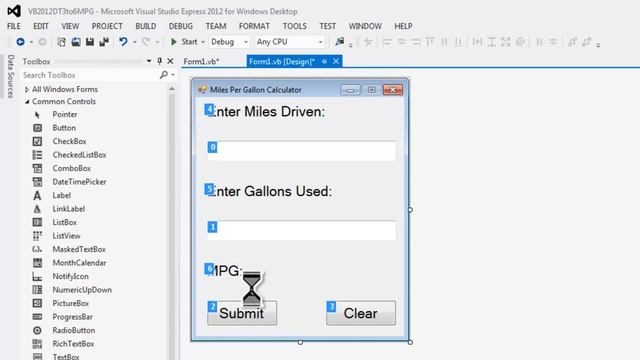Expand the All Windows Forms group
640x360 pixels.
click(x=27, y=89)
